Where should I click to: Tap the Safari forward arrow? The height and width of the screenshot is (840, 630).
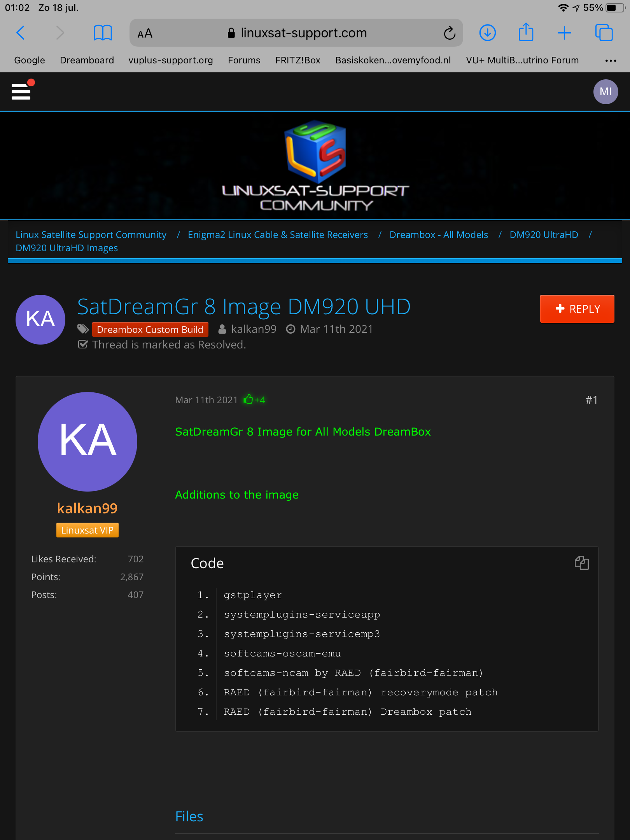(59, 33)
